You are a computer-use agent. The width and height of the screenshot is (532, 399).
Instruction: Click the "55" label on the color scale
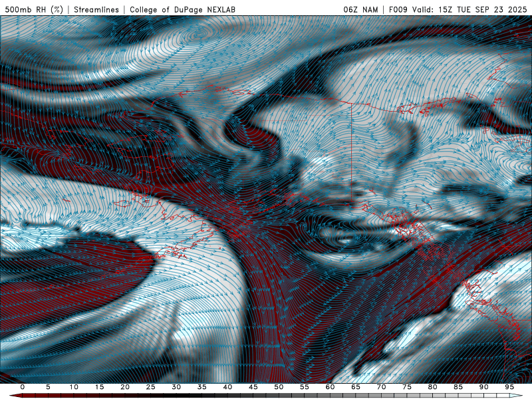tap(305, 387)
